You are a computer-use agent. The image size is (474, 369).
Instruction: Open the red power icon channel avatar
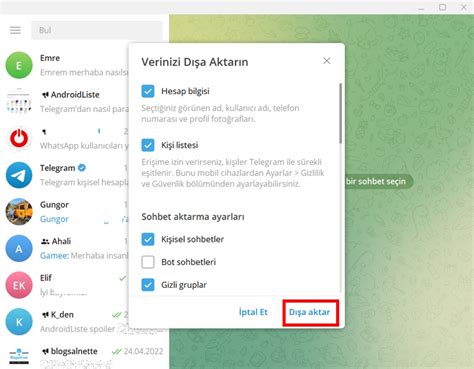coord(19,138)
